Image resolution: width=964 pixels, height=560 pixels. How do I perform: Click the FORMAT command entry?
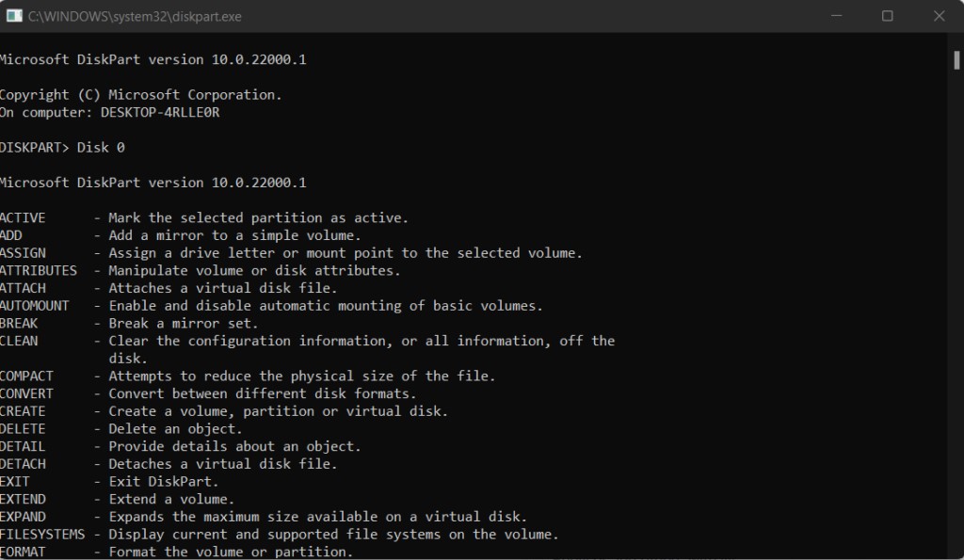[x=23, y=552]
